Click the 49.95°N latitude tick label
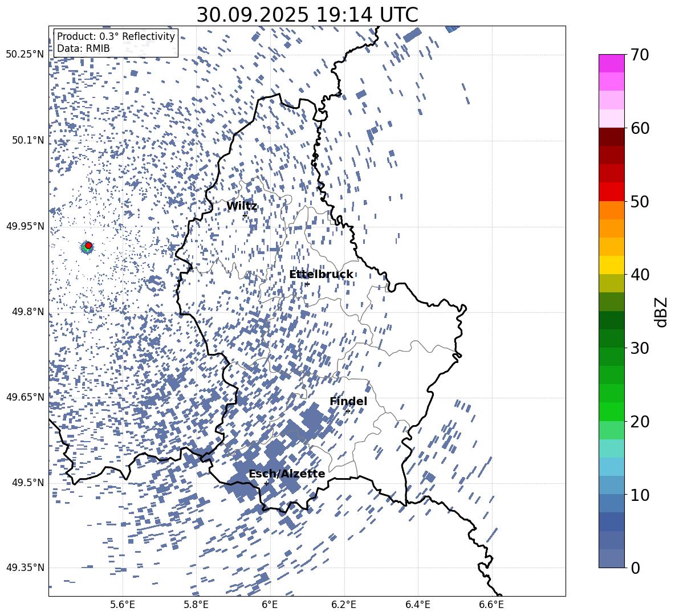The height and width of the screenshot is (616, 675). point(25,226)
